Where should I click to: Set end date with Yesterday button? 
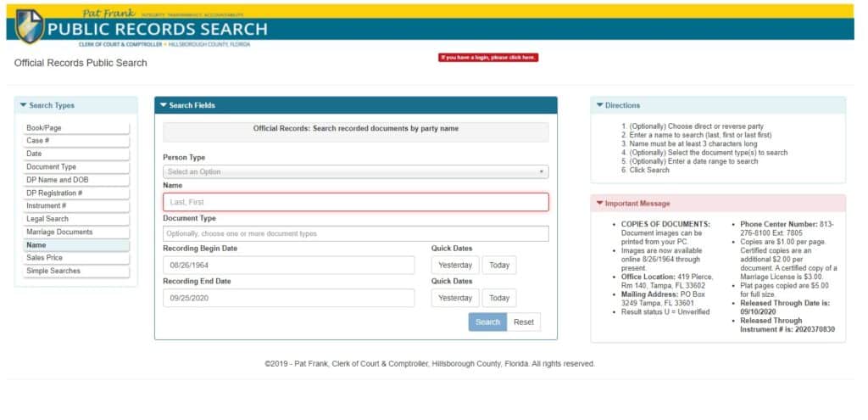(455, 298)
